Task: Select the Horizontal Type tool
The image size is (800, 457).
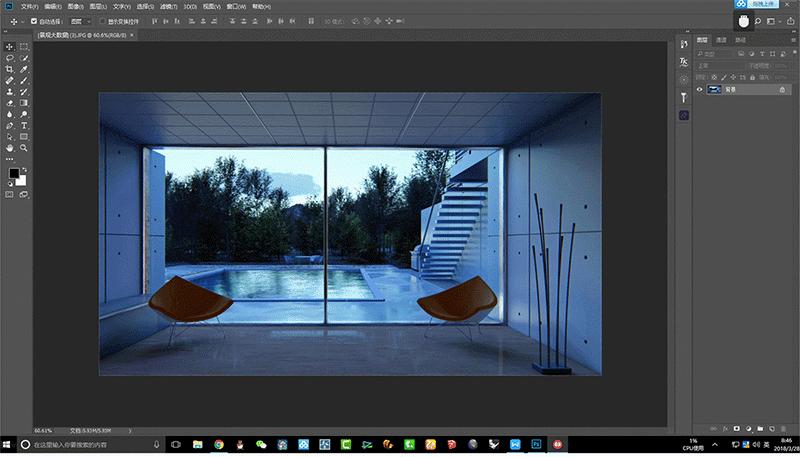Action: click(24, 125)
